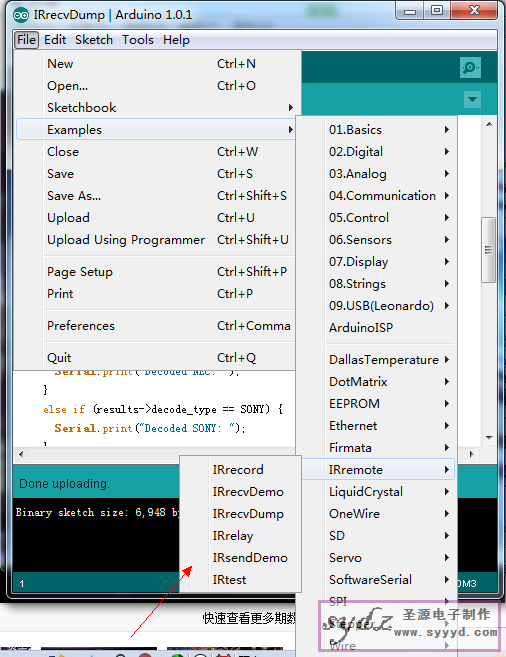
Task: Open the Edit menu
Action: click(x=55, y=40)
